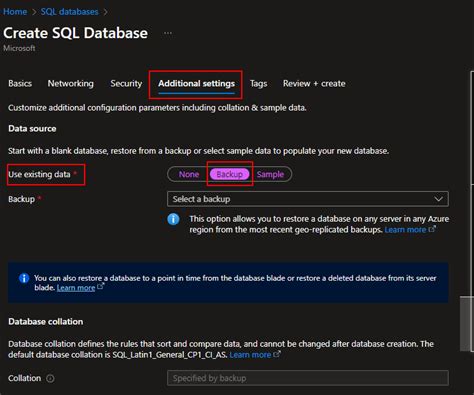Image resolution: width=474 pixels, height=395 pixels.
Task: Open Learn more in point-in-time restore banner
Action: pos(76,288)
